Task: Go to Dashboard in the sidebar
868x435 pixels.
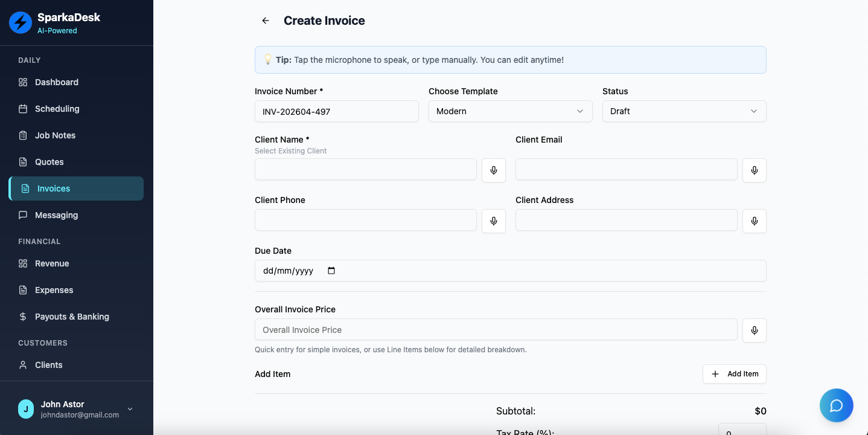Action: pyautogui.click(x=76, y=82)
